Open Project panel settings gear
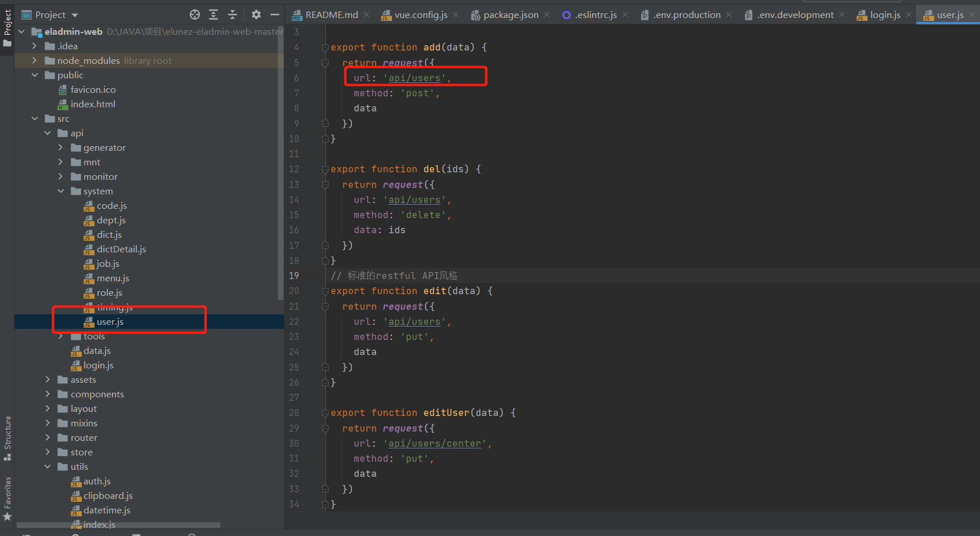Screen dimensions: 980x536 pyautogui.click(x=256, y=15)
